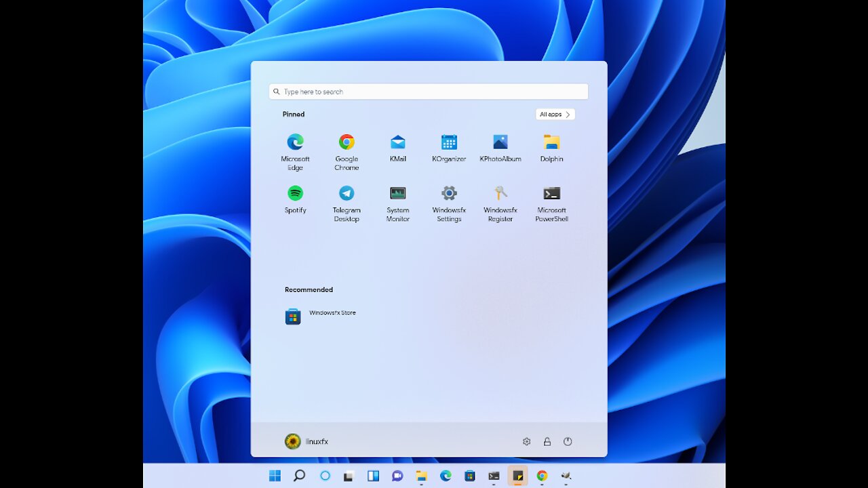The image size is (868, 488).
Task: Open Task View on taskbar
Action: pyautogui.click(x=348, y=476)
